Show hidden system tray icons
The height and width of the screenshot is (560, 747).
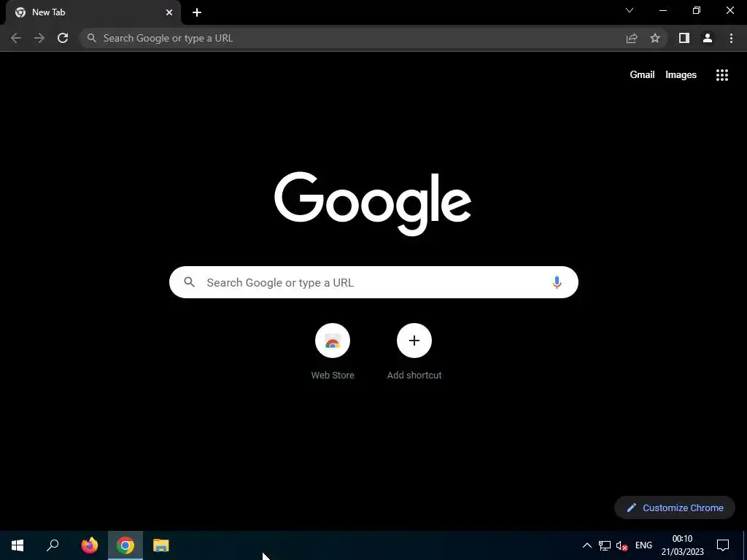(x=587, y=545)
